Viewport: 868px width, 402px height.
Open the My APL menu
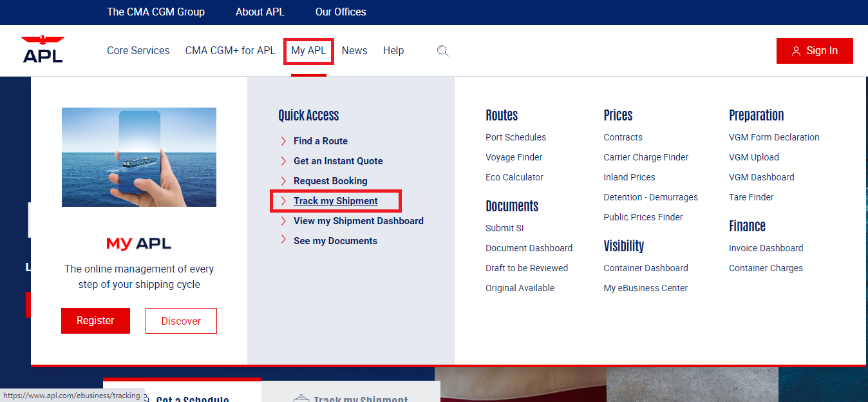[x=308, y=51]
